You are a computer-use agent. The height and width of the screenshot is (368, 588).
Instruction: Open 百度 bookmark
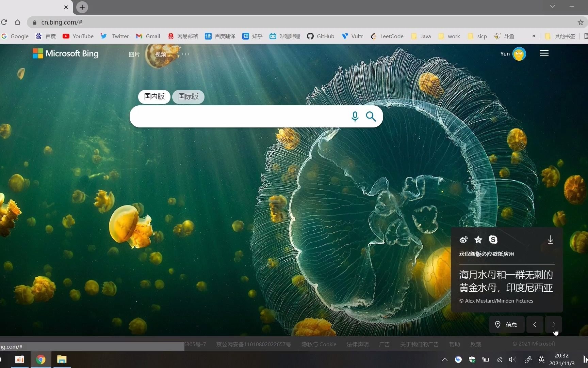[x=46, y=36]
